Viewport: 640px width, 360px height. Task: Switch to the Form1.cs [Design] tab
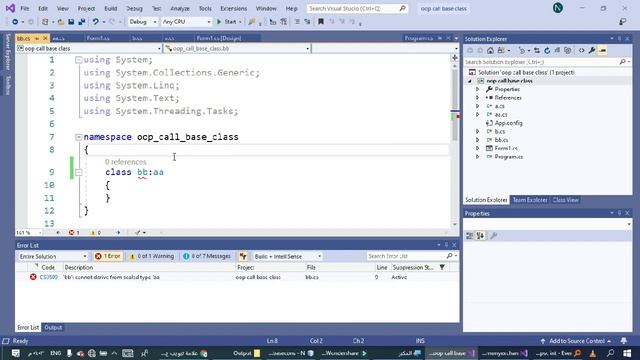coord(219,38)
